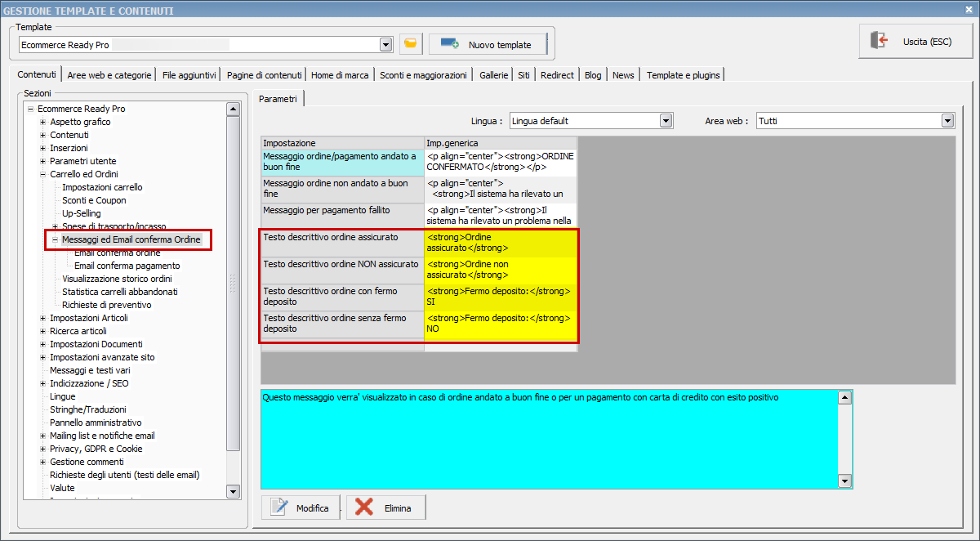Screen dimensions: 980x541
Task: Click the Imp.generica column header
Action: [500, 143]
